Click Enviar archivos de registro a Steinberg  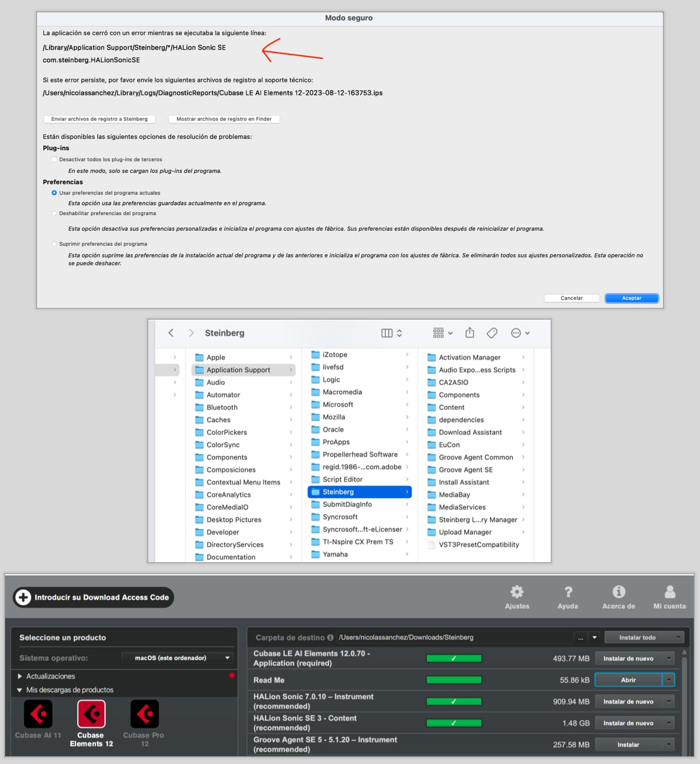coord(99,119)
